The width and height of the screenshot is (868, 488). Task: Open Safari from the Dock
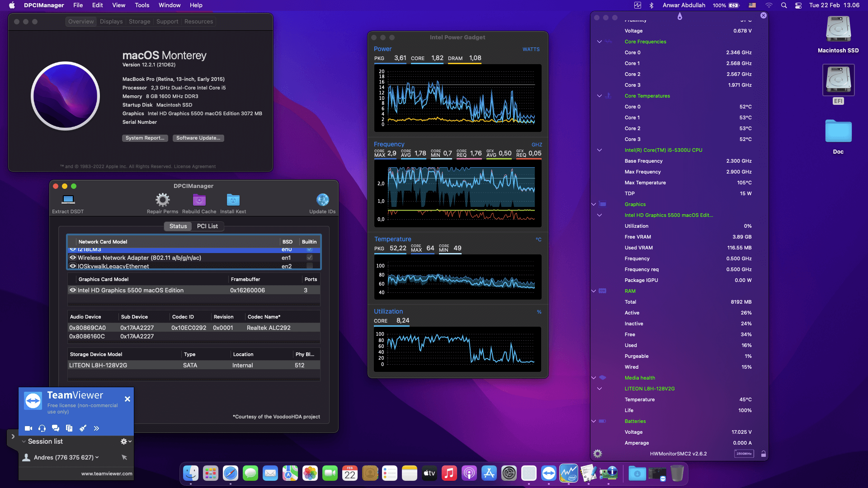click(231, 474)
